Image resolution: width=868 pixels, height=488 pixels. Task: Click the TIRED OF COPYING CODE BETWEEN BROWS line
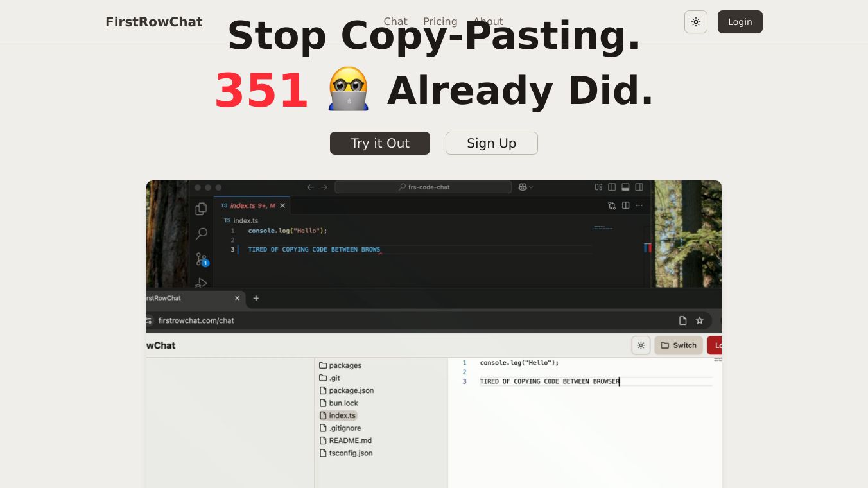(x=314, y=249)
